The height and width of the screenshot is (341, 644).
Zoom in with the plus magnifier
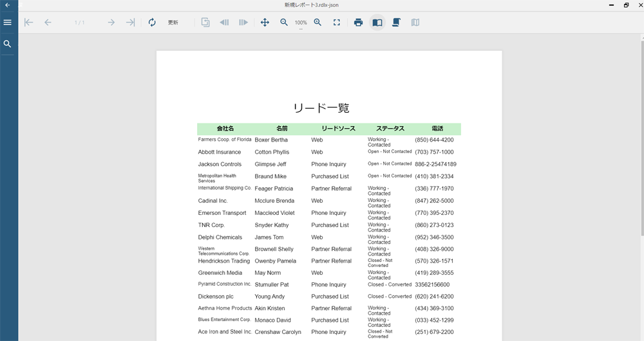click(317, 22)
